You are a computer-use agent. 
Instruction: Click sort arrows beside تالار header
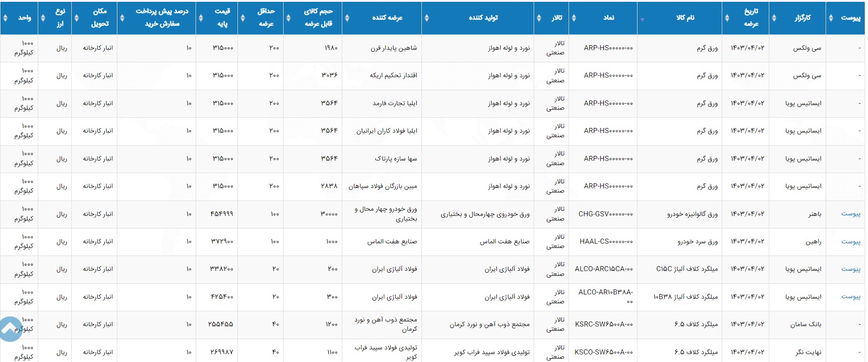(x=539, y=18)
